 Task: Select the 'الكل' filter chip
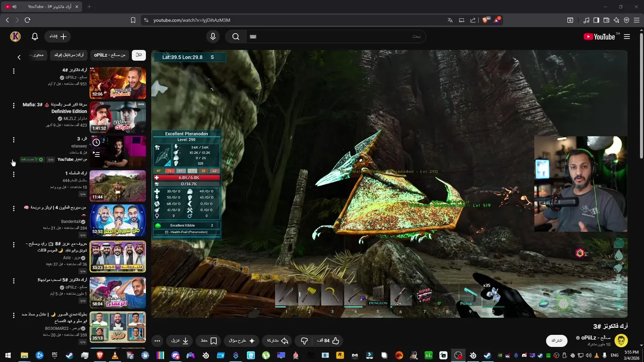pyautogui.click(x=139, y=55)
